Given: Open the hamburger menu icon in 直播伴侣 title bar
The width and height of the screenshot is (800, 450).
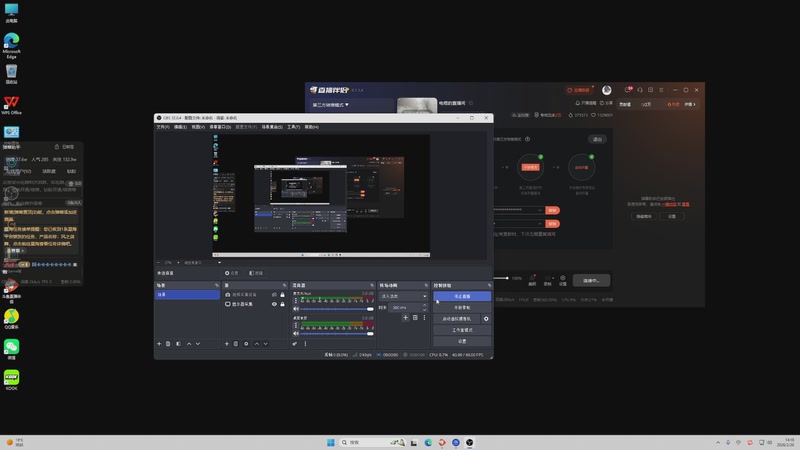Looking at the screenshot, I should click(661, 90).
